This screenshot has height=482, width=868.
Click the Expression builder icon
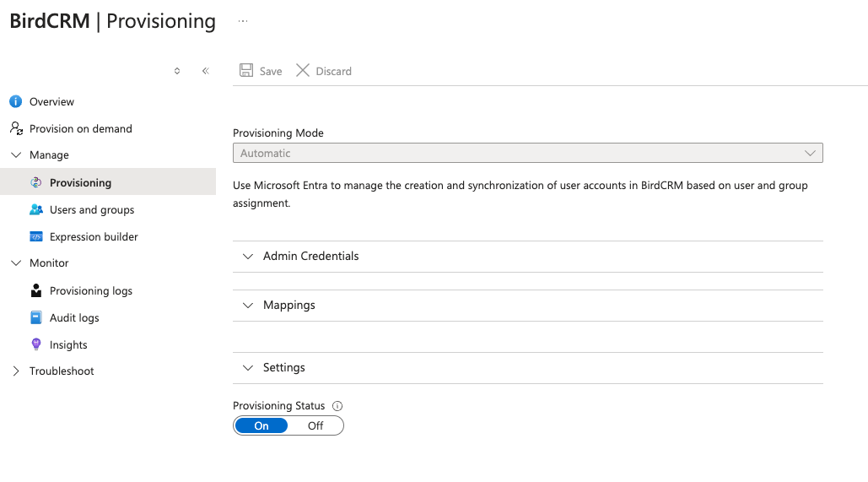(36, 236)
